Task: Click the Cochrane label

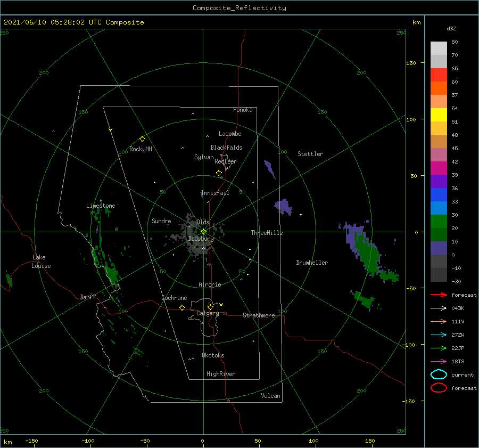Action: [174, 298]
